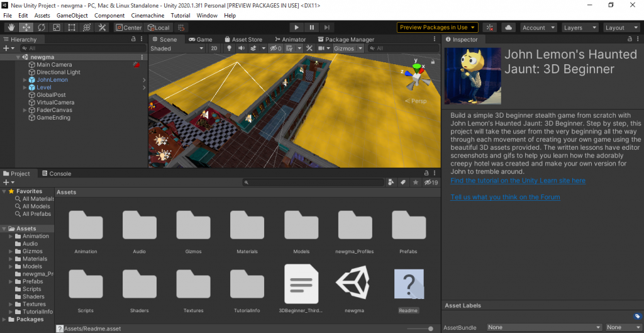Open the Layout dropdown
This screenshot has width=644, height=333.
[x=622, y=28]
